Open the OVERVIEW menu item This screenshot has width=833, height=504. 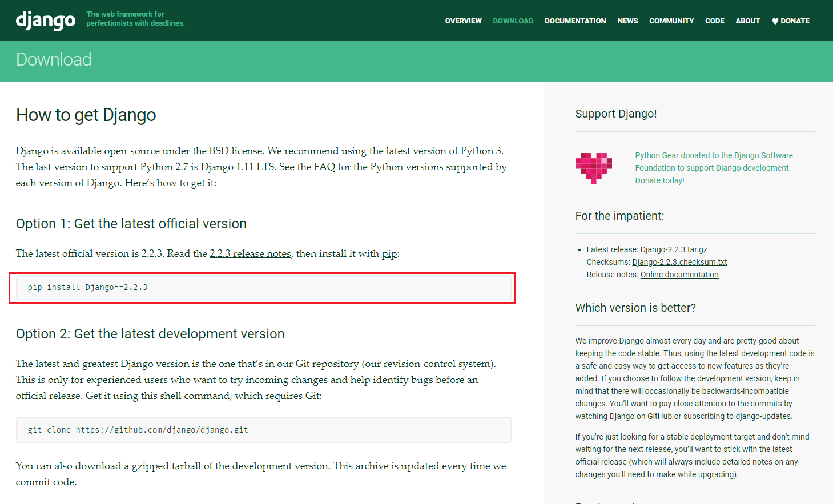click(463, 21)
